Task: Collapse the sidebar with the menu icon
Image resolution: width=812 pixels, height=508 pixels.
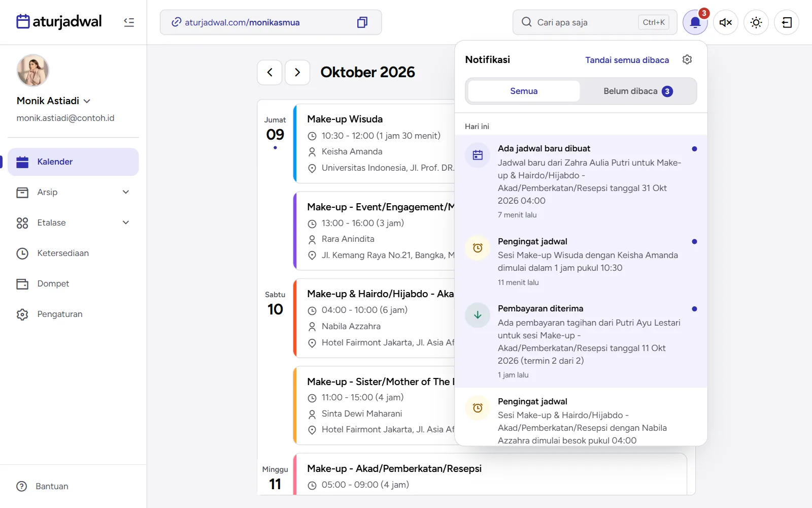Action: [x=129, y=22]
